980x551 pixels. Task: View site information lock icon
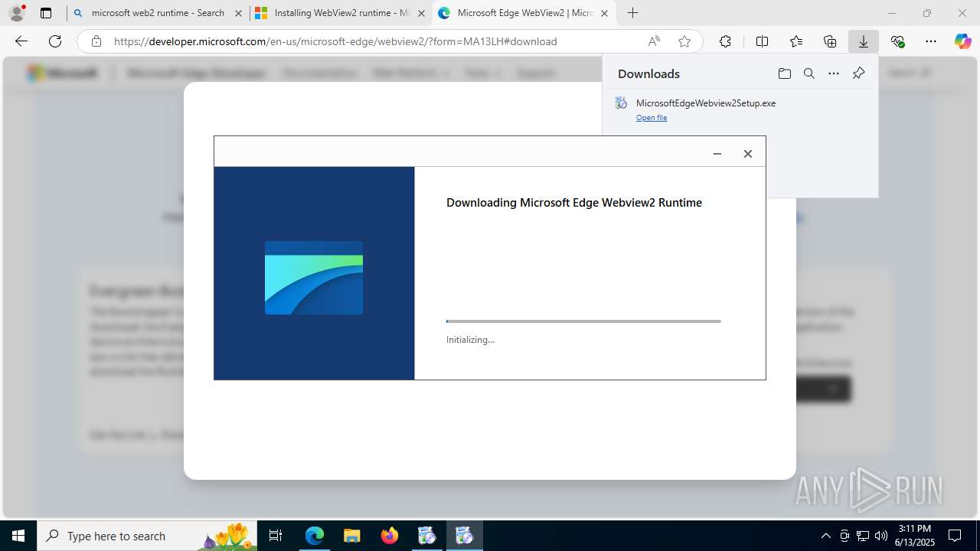click(96, 41)
